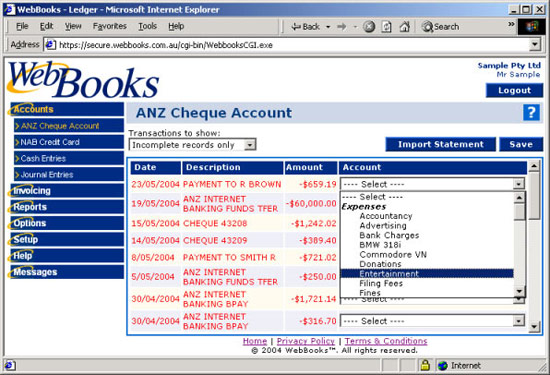550x375 pixels.
Task: Click the Internet zone globe icon
Action: click(x=443, y=366)
